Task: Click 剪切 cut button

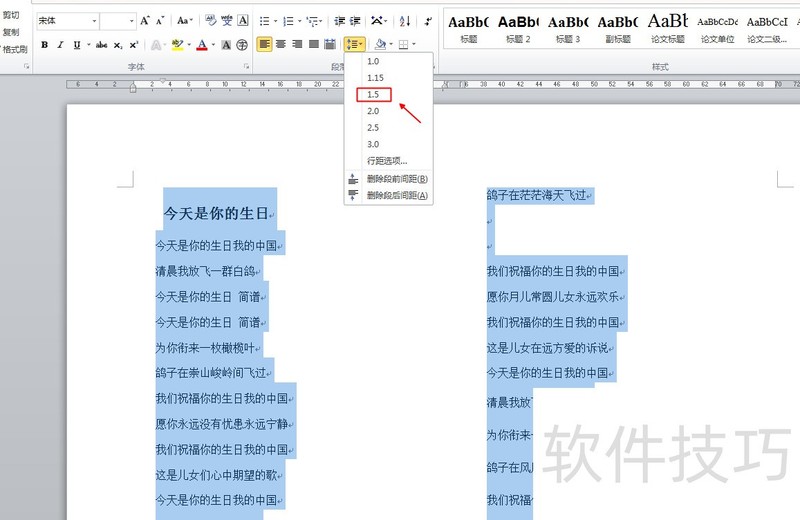Action: pos(11,15)
